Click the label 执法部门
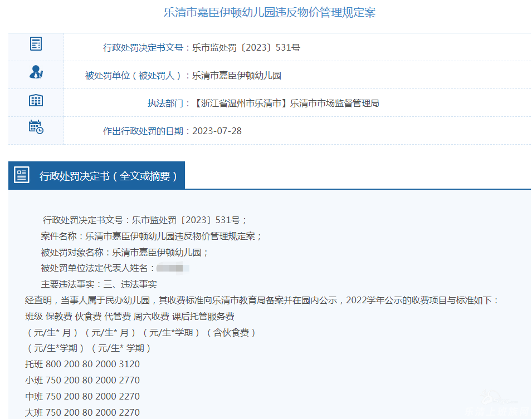The height and width of the screenshot is (419, 532). pyautogui.click(x=165, y=103)
